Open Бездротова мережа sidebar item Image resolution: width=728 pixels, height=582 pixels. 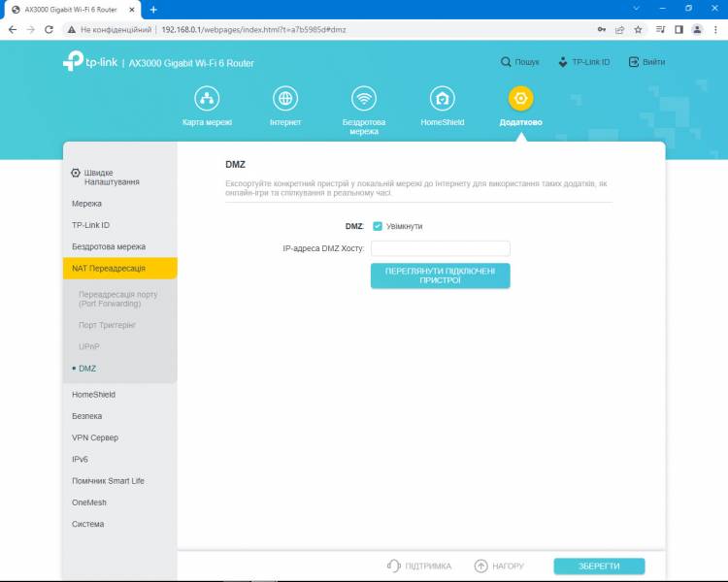point(109,246)
